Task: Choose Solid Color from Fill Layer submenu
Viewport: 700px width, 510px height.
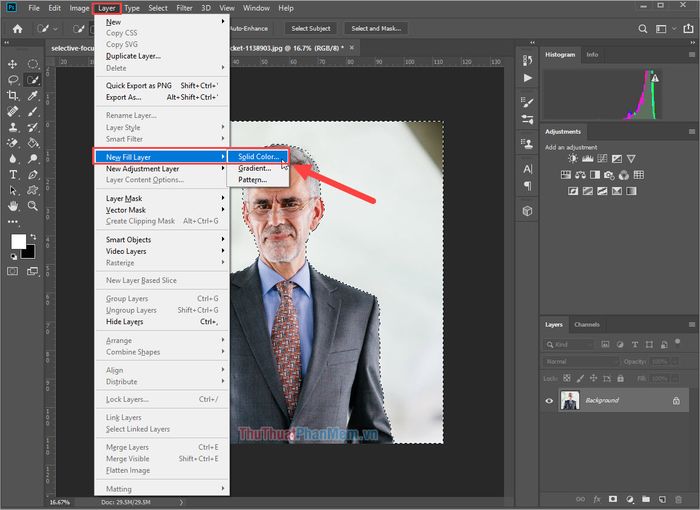Action: (x=258, y=157)
